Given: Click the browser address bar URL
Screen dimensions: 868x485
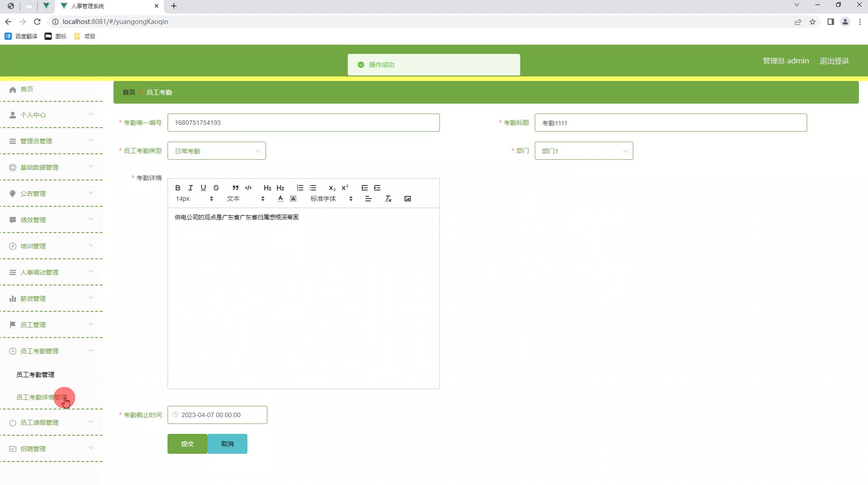Looking at the screenshot, I should pyautogui.click(x=115, y=22).
